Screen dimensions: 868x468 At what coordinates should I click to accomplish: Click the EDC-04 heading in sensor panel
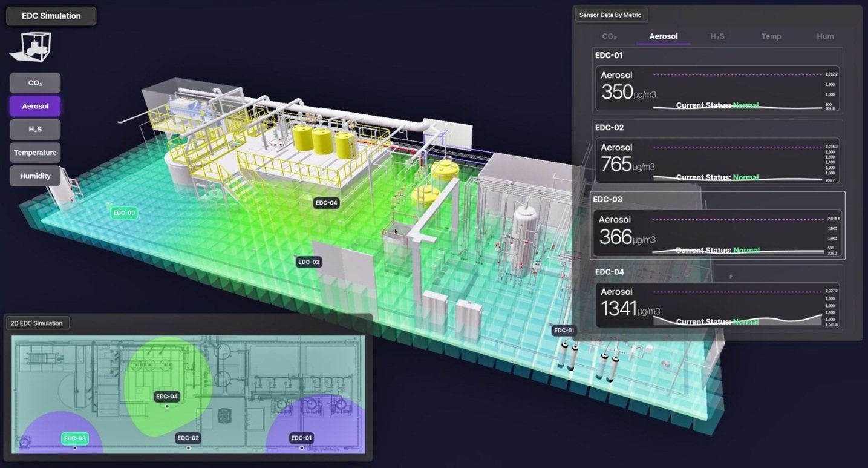click(610, 272)
